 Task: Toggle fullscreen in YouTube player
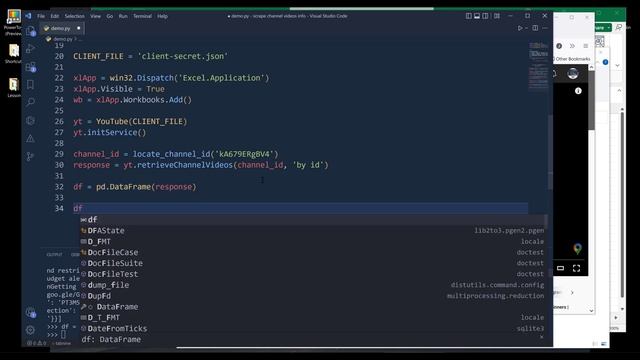(576, 268)
